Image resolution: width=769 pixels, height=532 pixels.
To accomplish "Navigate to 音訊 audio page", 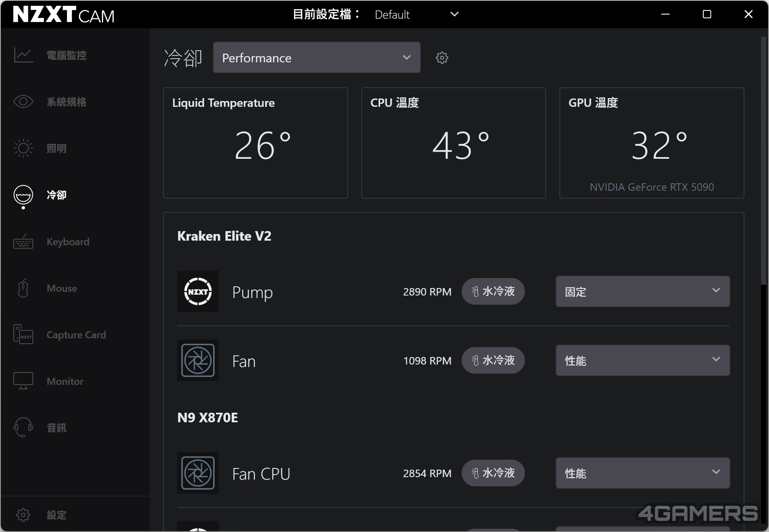I will tap(57, 428).
